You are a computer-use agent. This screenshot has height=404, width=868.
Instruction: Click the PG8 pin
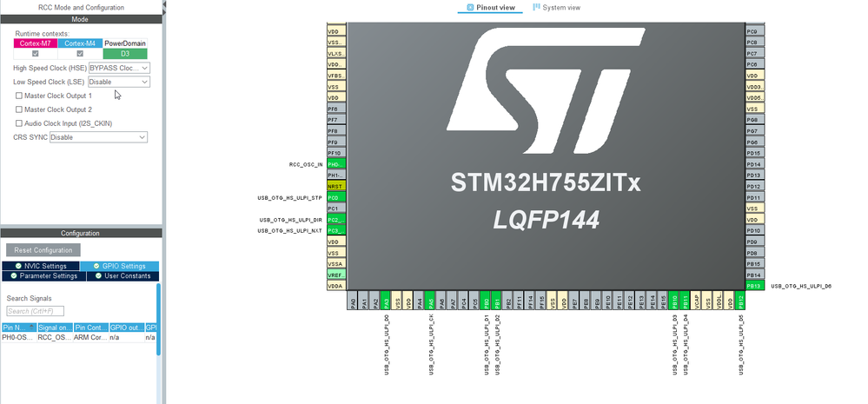pyautogui.click(x=755, y=120)
